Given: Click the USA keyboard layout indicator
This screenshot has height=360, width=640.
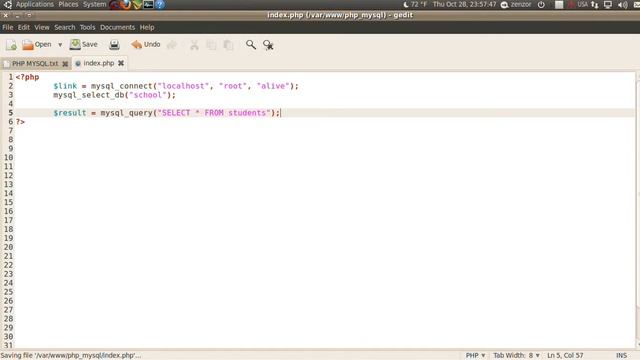Looking at the screenshot, I should pos(582,4).
